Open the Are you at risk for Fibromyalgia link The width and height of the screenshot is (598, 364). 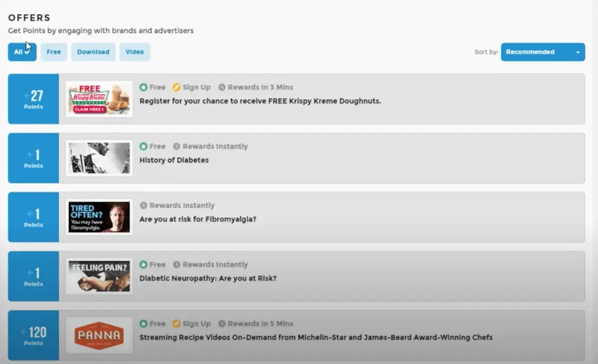(197, 219)
